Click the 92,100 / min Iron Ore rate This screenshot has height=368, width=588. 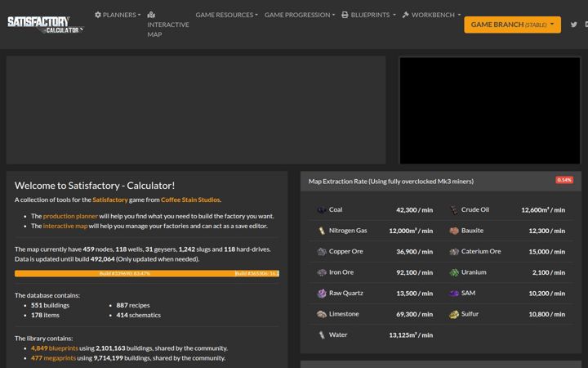[x=414, y=272]
